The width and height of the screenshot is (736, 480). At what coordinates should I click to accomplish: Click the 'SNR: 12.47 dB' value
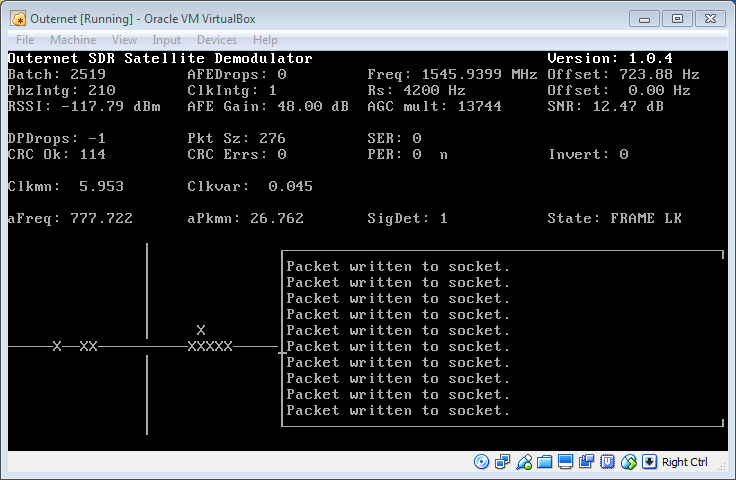(x=606, y=106)
